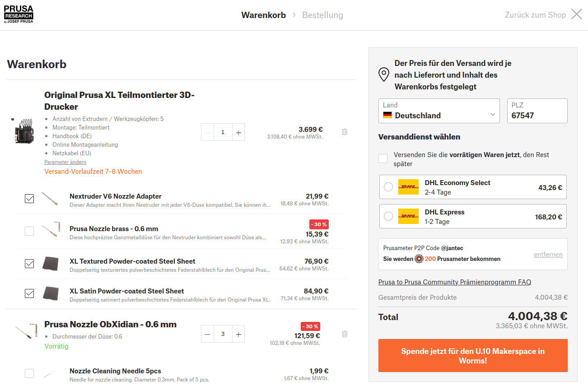Click the 43,26 € shipping price
The width and height of the screenshot is (588, 386).
(550, 187)
